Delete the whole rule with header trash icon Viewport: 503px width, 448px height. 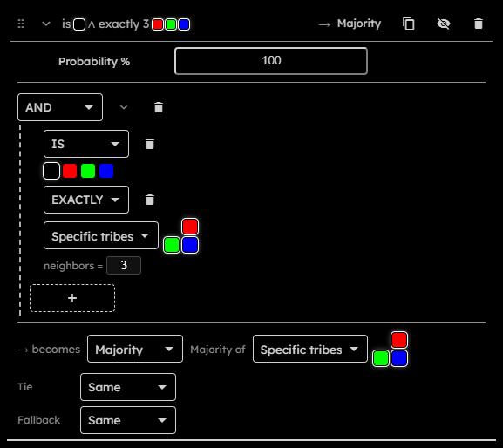[x=479, y=24]
